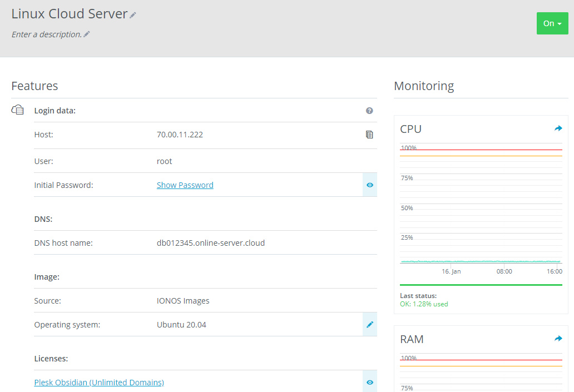The image size is (574, 392).
Task: Edit the Ubuntu 20.04 operating system
Action: pyautogui.click(x=370, y=324)
